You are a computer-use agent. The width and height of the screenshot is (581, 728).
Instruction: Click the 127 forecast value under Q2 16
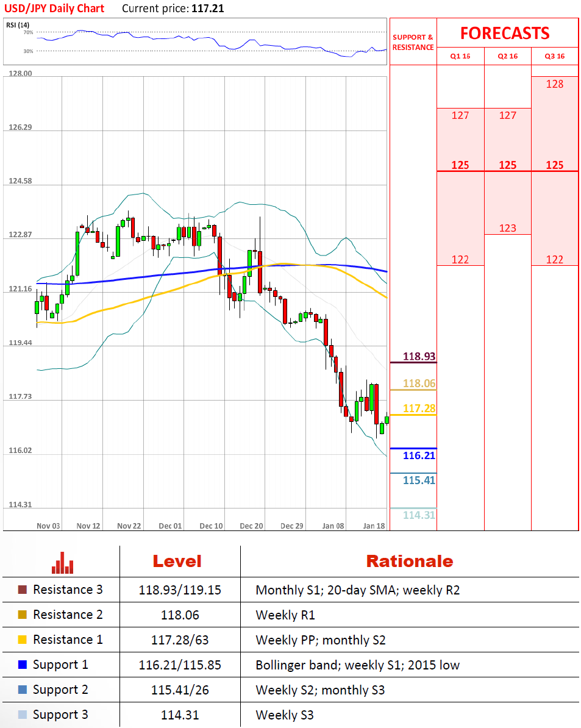[508, 115]
